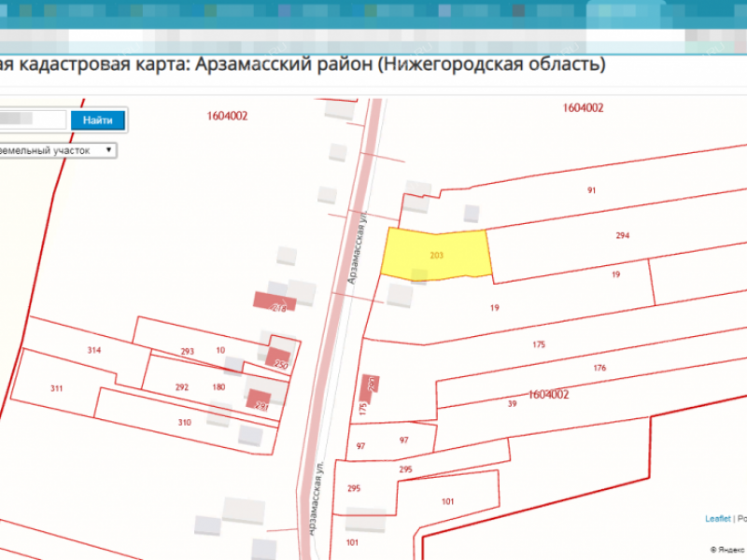Click the Яндекс copyright text
The image size is (747, 560).
pos(726,550)
